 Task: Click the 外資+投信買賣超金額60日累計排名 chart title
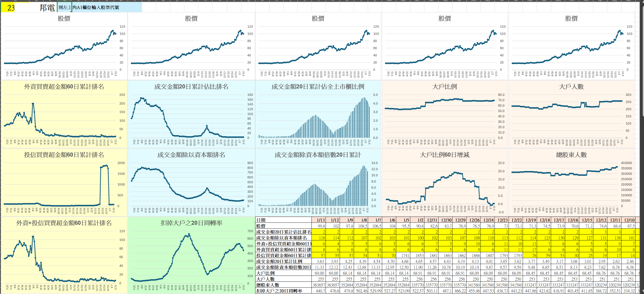[64, 223]
